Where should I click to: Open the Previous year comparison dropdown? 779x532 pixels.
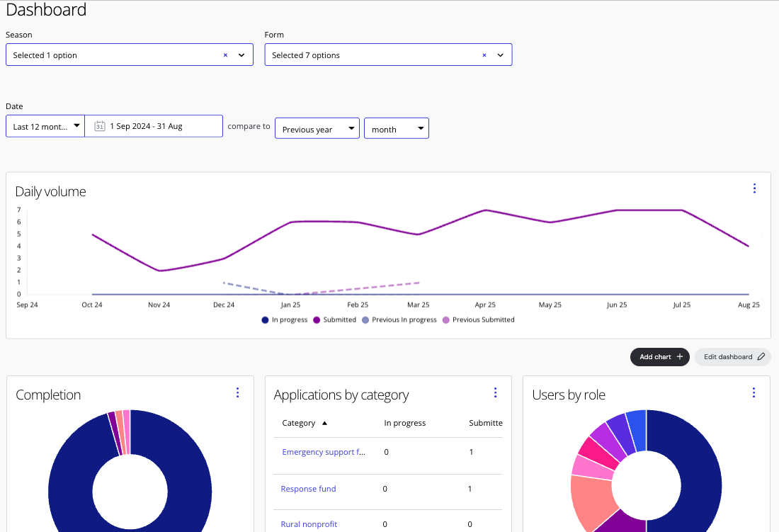click(x=317, y=128)
